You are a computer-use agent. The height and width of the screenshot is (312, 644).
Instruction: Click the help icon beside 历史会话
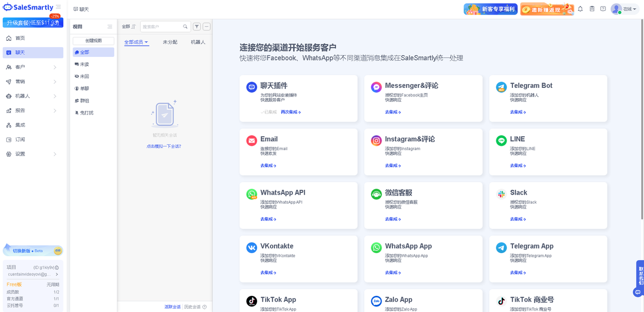coord(204,307)
